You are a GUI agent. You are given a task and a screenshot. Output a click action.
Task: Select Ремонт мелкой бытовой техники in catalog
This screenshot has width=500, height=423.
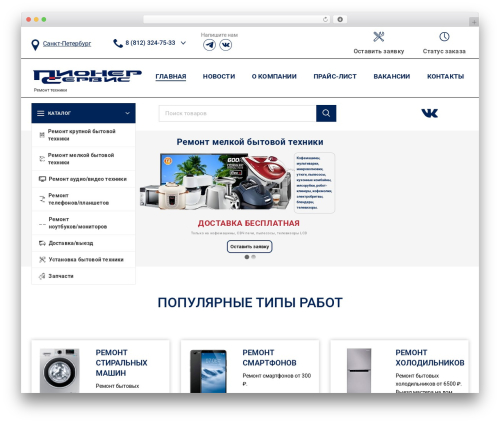83,159
